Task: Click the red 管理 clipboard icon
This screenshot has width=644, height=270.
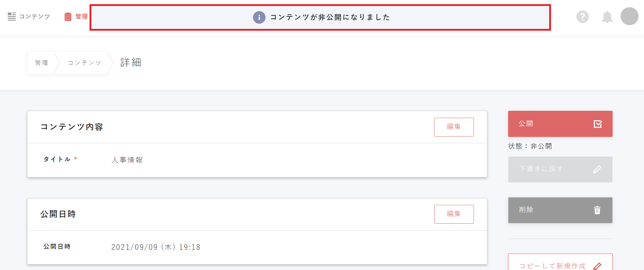Action: click(68, 17)
